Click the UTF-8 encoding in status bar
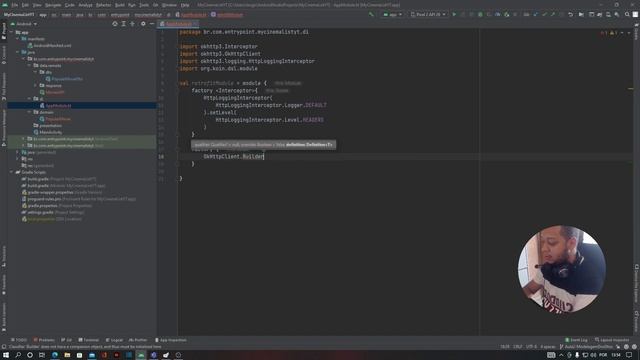The height and width of the screenshot is (360, 640). pos(531,347)
